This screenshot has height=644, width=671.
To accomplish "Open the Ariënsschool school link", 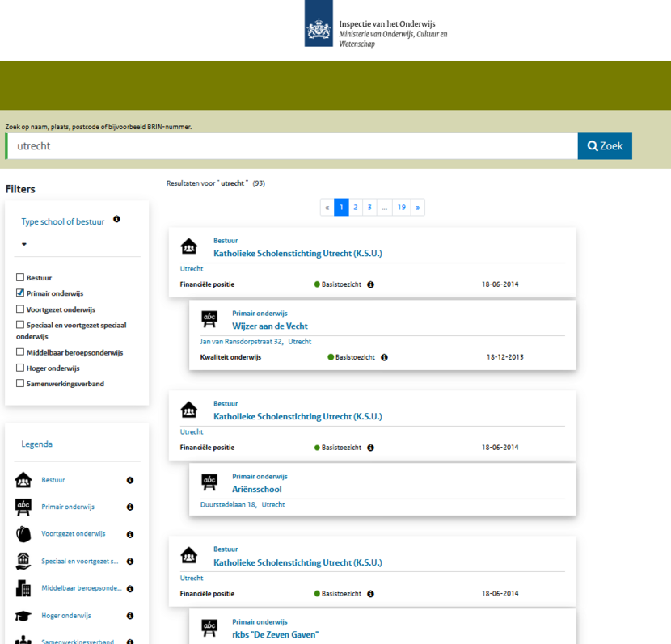I will coord(257,489).
